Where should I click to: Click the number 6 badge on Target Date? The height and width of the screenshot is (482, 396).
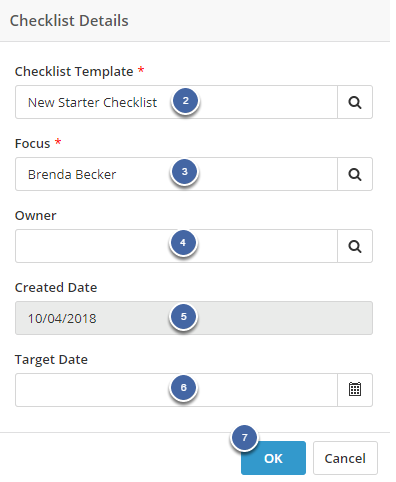coord(183,388)
